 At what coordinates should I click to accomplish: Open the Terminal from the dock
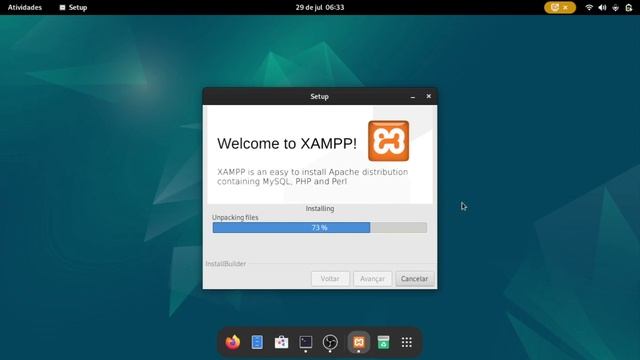tap(305, 342)
